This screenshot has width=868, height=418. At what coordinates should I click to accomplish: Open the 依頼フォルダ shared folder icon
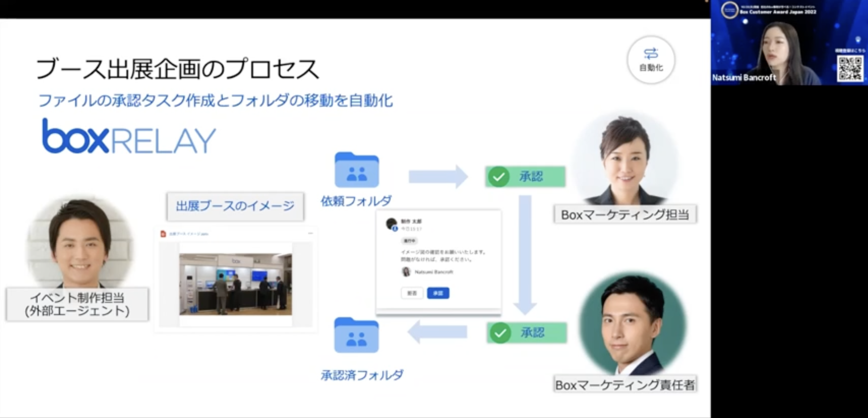click(x=357, y=170)
